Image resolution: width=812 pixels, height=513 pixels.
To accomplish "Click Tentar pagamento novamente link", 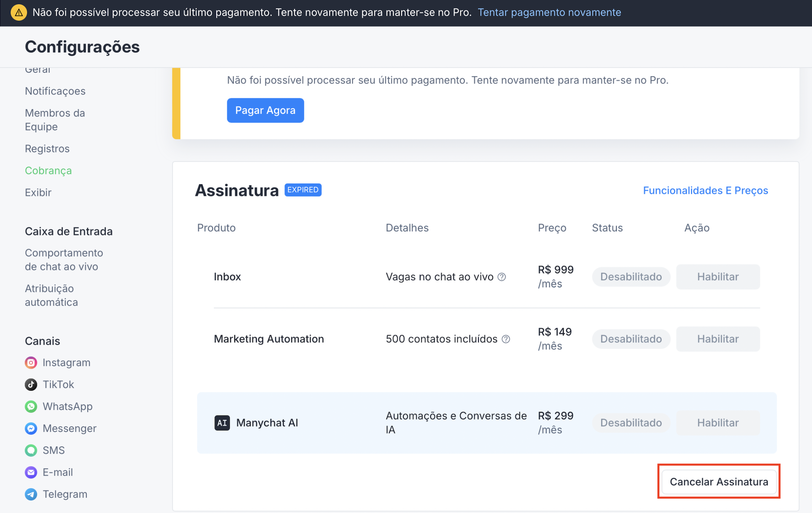I will pyautogui.click(x=549, y=12).
